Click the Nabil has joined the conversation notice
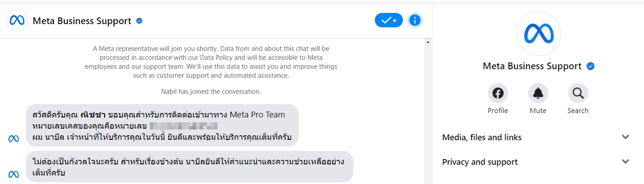644x184 pixels. coord(211,92)
